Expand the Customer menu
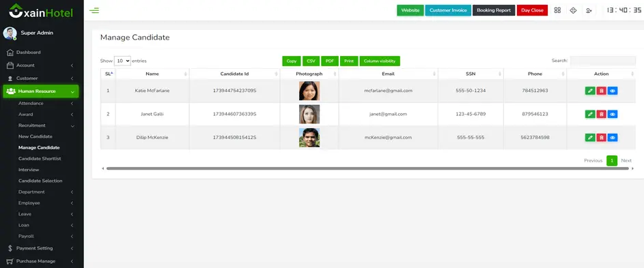 pyautogui.click(x=41, y=78)
